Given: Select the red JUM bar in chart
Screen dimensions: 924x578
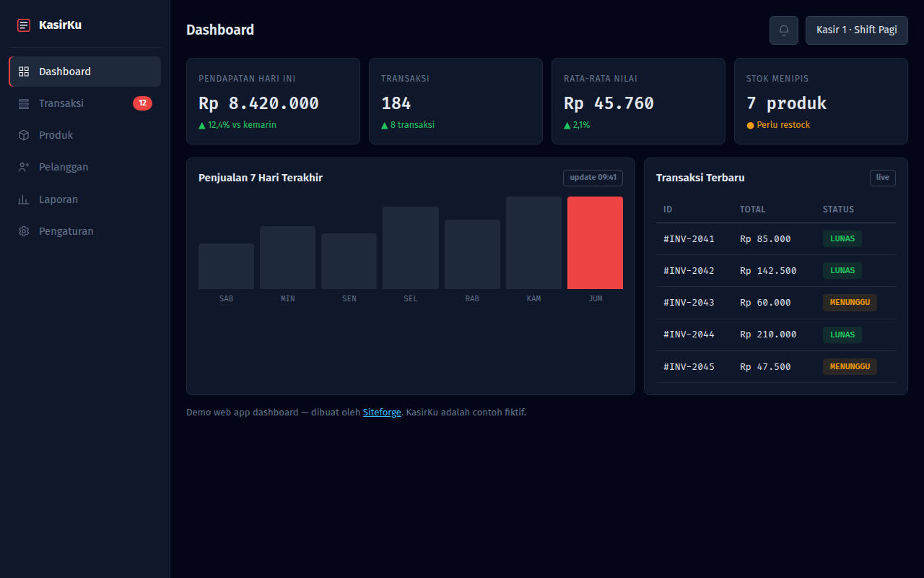Looking at the screenshot, I should click(x=595, y=243).
